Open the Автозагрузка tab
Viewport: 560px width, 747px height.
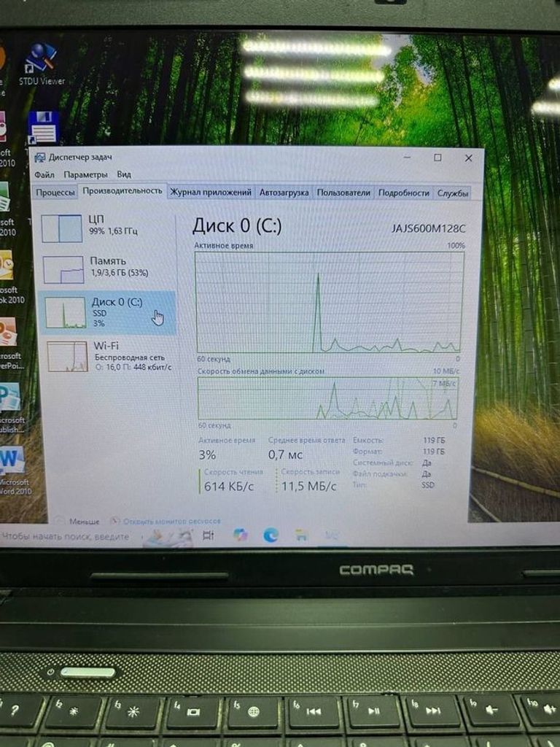284,193
